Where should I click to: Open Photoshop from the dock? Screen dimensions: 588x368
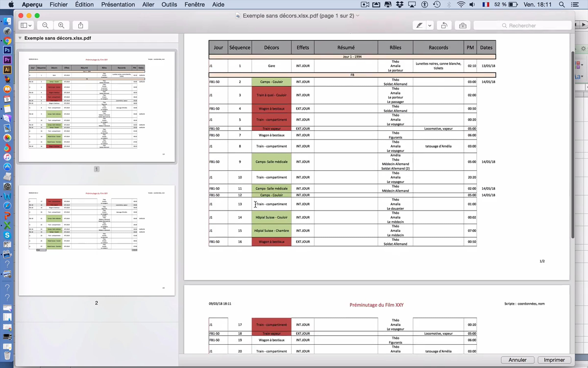coord(7,50)
